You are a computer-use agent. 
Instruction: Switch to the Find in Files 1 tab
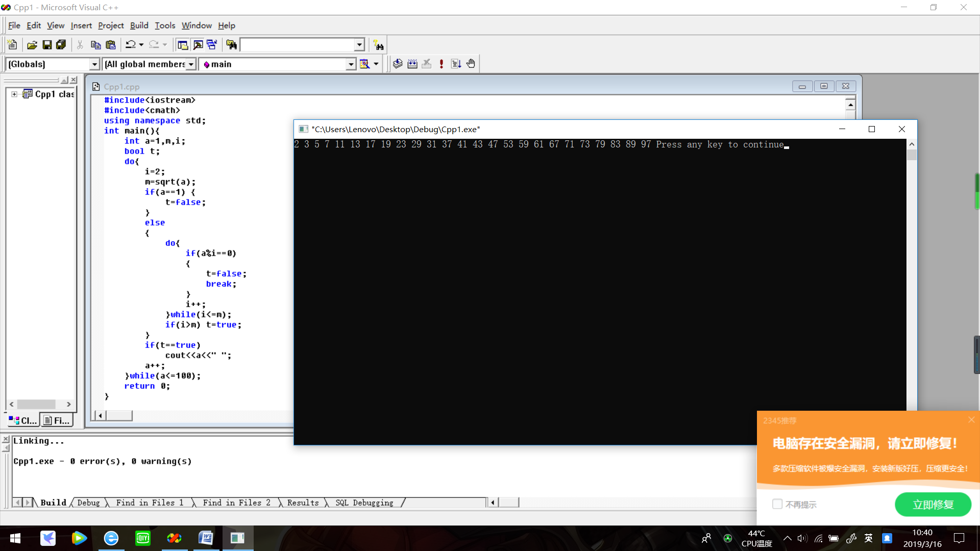pyautogui.click(x=150, y=503)
